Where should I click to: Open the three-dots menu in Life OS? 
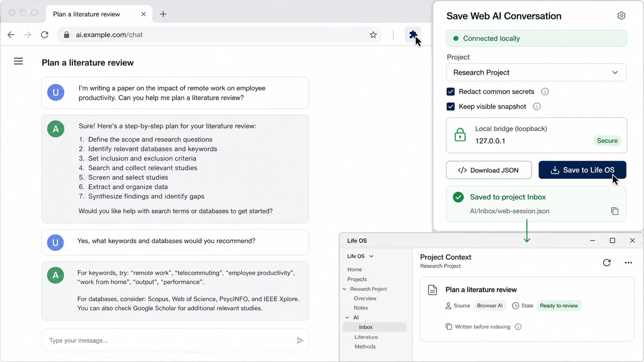tap(628, 263)
